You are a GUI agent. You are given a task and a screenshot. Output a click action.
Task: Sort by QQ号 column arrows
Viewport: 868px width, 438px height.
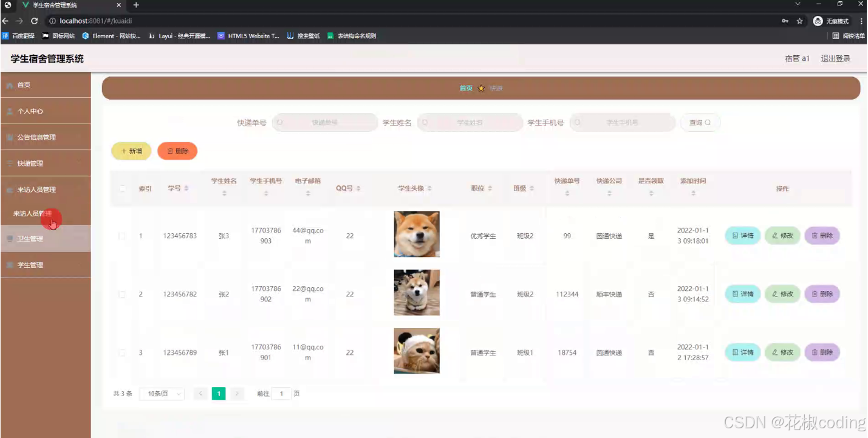tap(358, 188)
